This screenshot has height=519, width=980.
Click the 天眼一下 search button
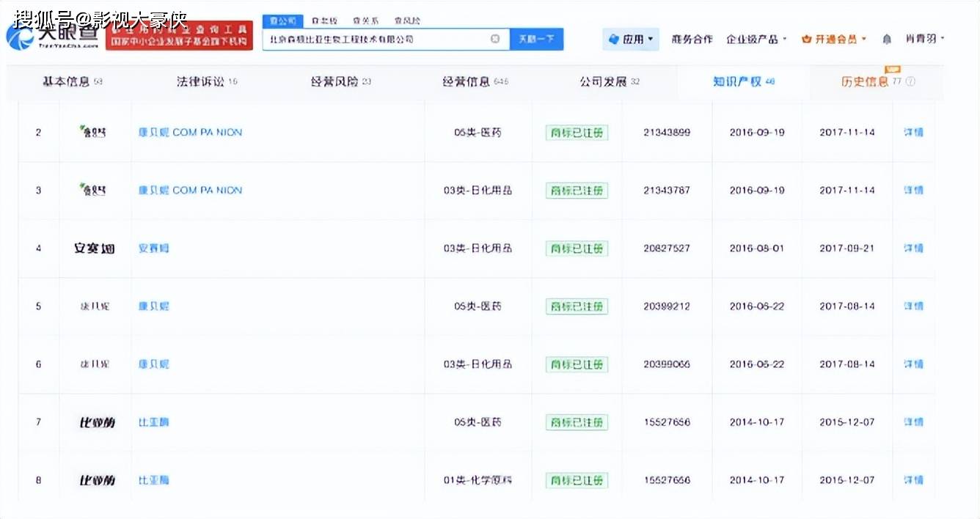point(536,39)
